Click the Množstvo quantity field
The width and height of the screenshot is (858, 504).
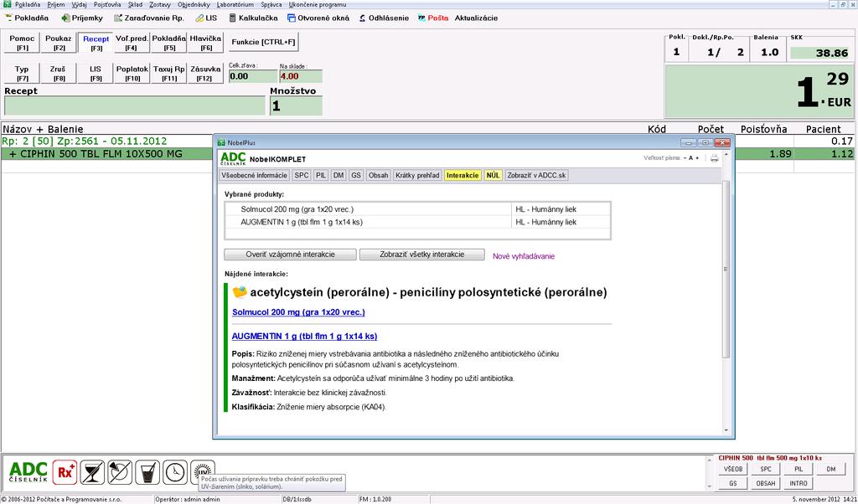(x=296, y=106)
